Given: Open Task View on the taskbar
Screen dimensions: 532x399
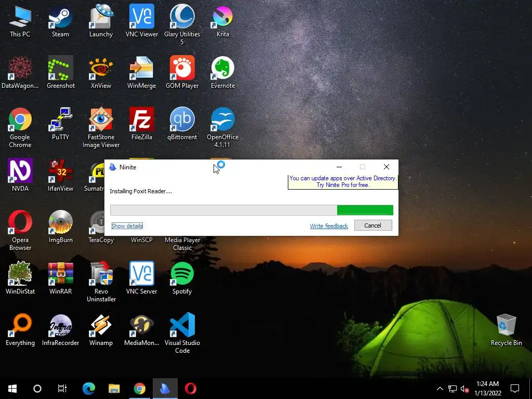Looking at the screenshot, I should point(62,389).
